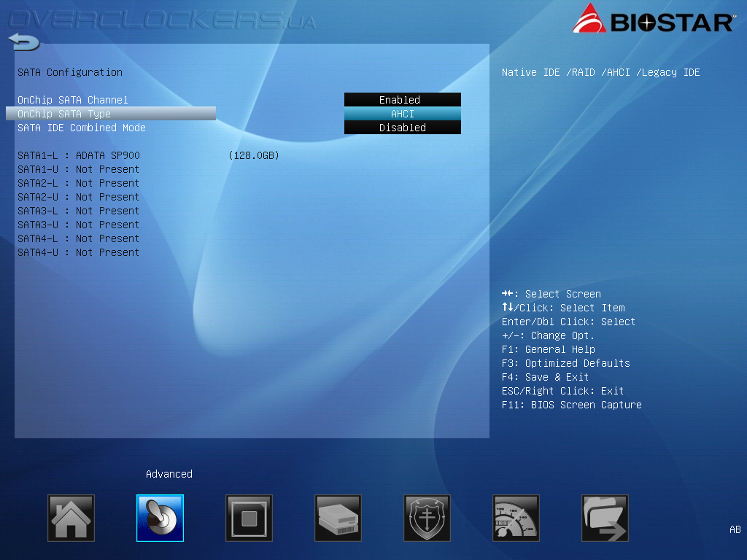Open OnChip SATA Channel Enabled dropdown
The height and width of the screenshot is (560, 747).
[403, 99]
